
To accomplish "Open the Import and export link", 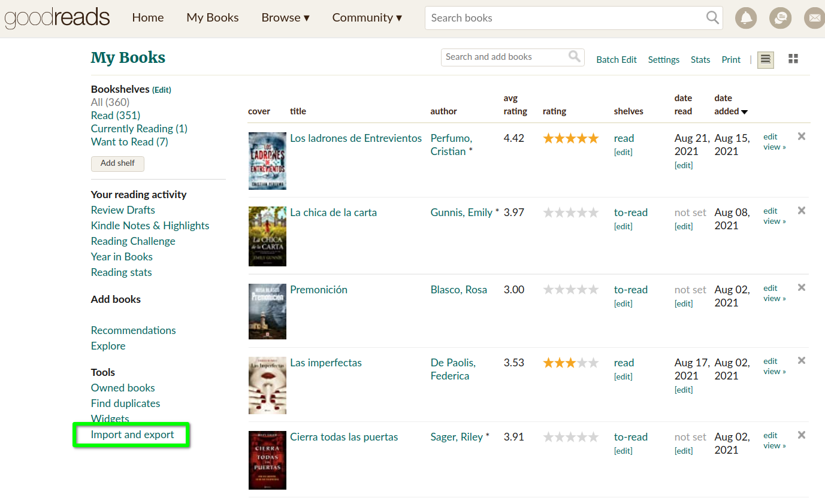I will click(132, 435).
